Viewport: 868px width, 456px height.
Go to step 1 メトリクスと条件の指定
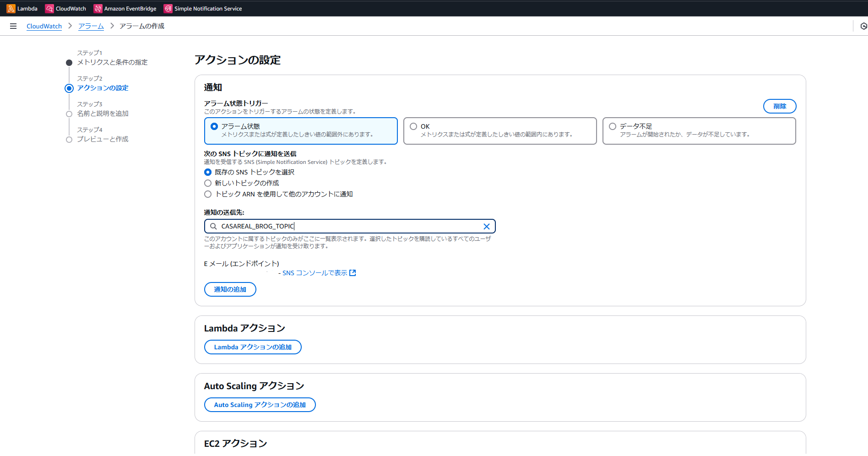112,62
